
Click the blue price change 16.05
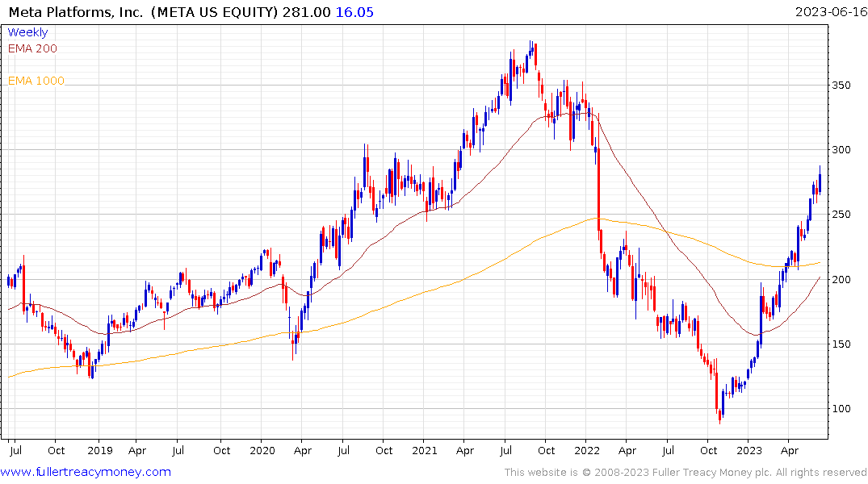point(354,12)
